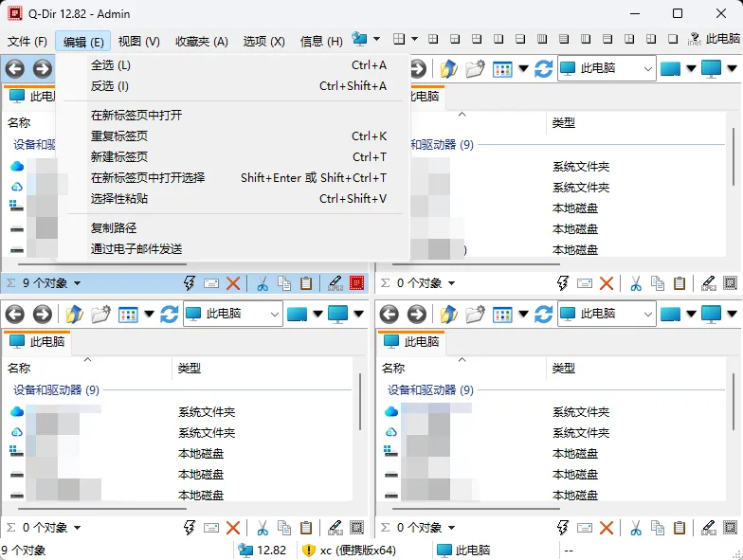Image resolution: width=743 pixels, height=560 pixels.
Task: Choose 重复标签页 from the Edit menu
Action: click(x=233, y=136)
